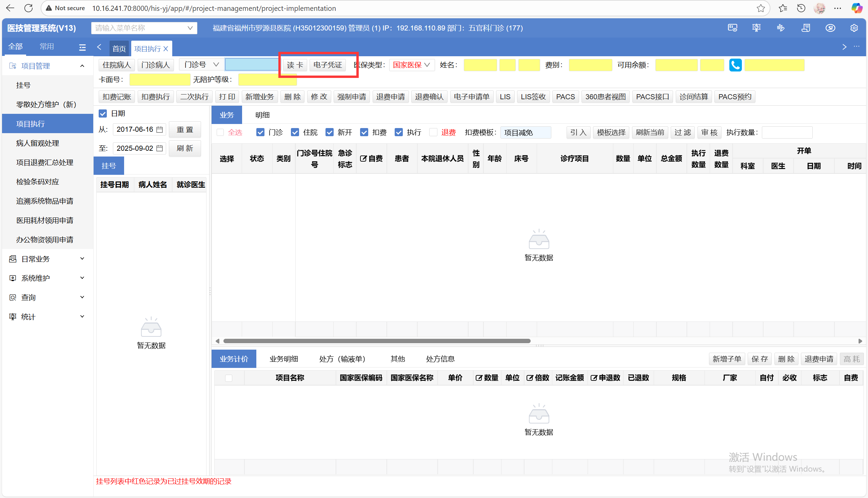Uncheck the 日期 checkbox
This screenshot has width=868, height=498.
(103, 113)
